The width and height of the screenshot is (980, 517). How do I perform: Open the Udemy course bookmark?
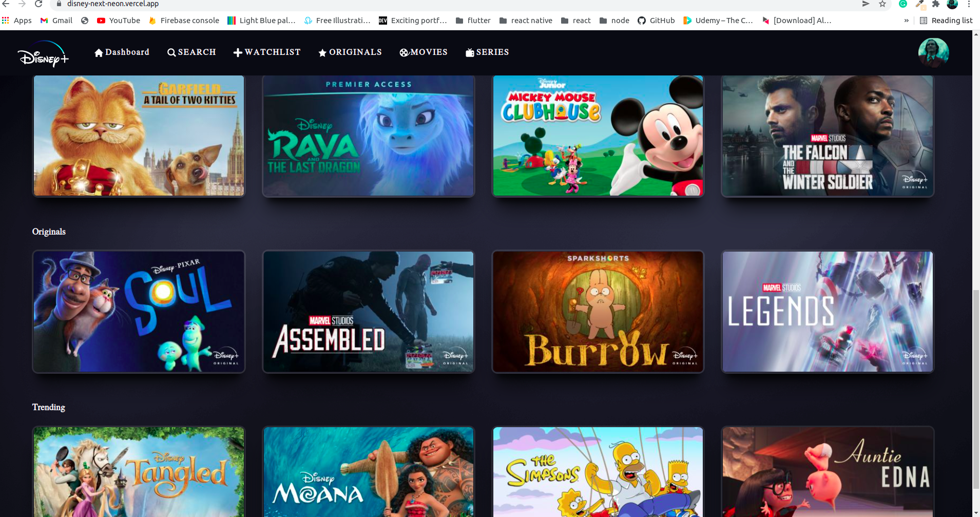(718, 21)
